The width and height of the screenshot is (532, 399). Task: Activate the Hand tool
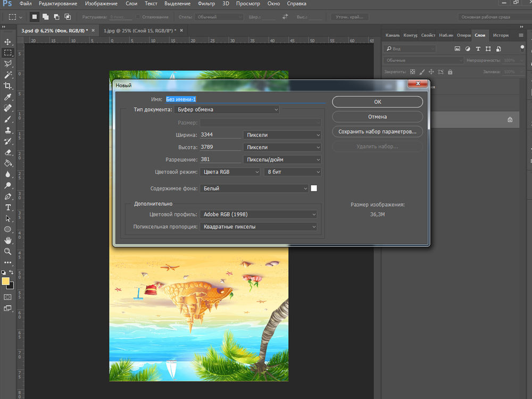tap(7, 240)
